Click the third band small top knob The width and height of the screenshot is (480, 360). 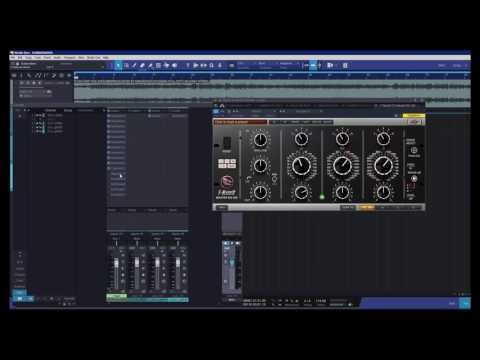point(342,138)
